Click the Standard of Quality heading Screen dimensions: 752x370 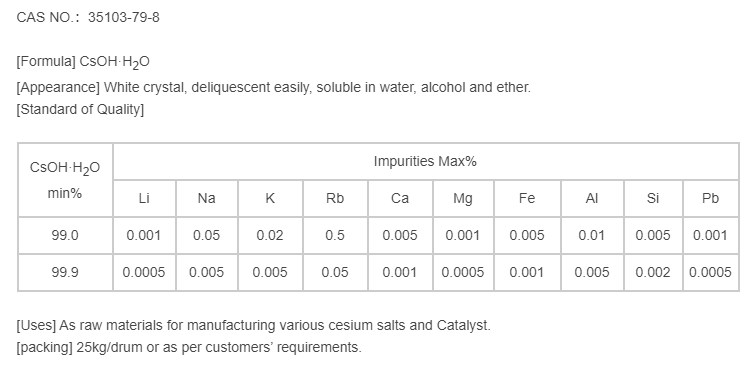click(x=80, y=109)
